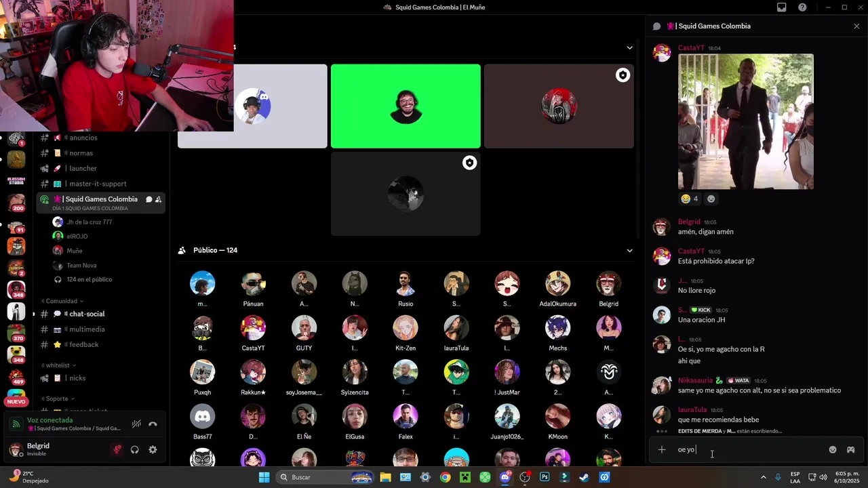868x488 pixels.
Task: Open audience member KMoon's avatar
Action: 557,416
